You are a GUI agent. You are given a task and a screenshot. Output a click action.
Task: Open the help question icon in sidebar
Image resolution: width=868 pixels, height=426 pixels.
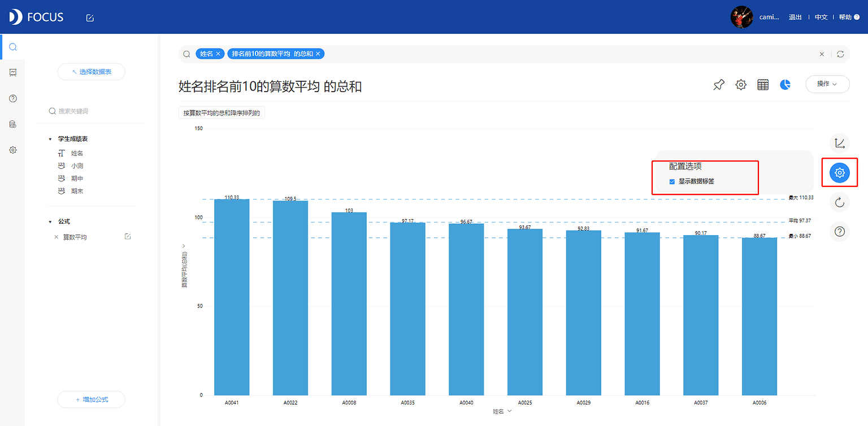point(12,98)
